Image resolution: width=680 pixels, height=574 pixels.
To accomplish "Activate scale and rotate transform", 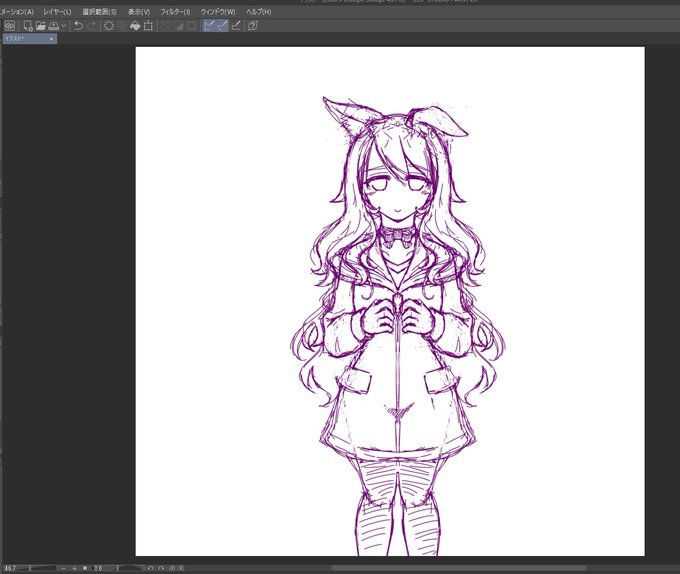I will click(x=148, y=26).
